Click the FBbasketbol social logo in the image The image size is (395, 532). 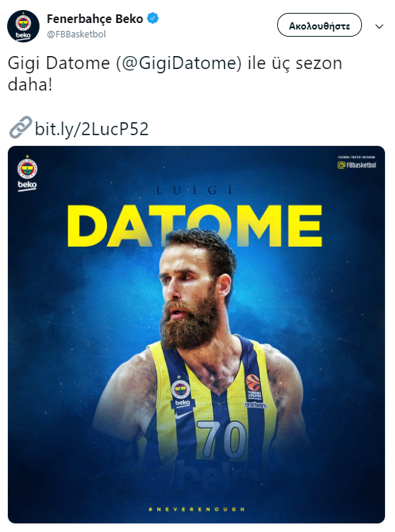357,165
